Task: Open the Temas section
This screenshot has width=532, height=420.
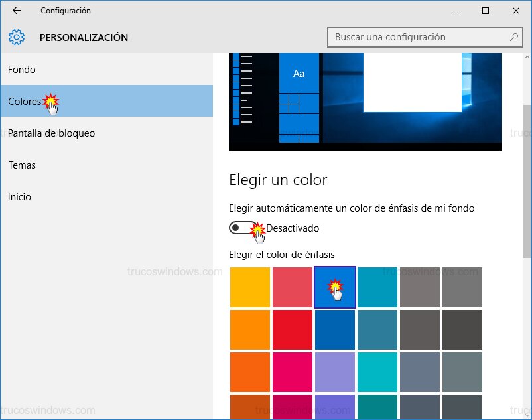Action: [22, 165]
